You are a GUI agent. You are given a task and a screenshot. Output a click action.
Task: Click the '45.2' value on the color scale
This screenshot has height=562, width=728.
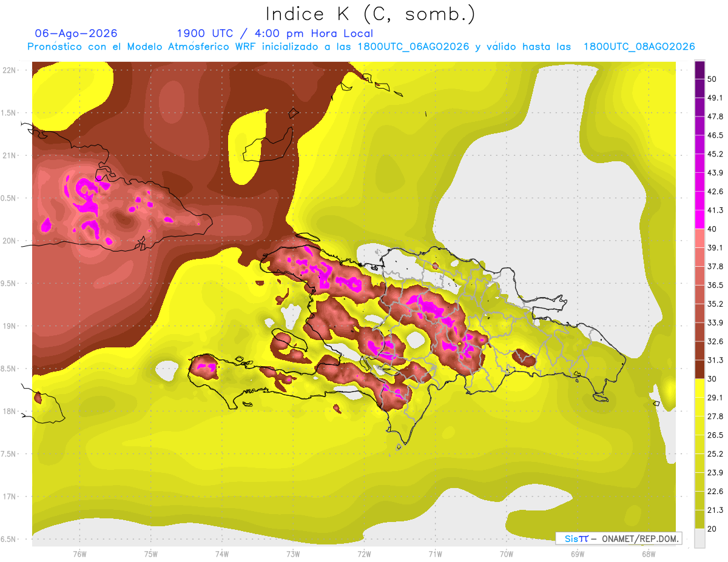click(x=715, y=154)
